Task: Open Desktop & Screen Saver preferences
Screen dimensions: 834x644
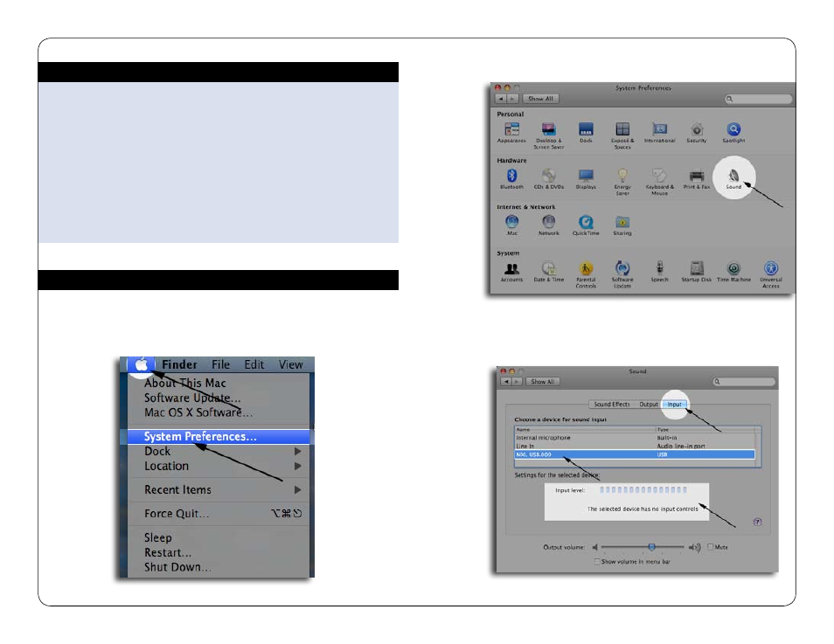Action: [x=548, y=135]
